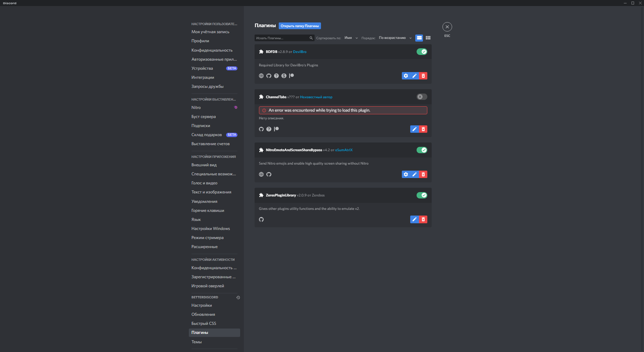Open Игровой оверлей settings
The image size is (644, 352).
click(214, 286)
